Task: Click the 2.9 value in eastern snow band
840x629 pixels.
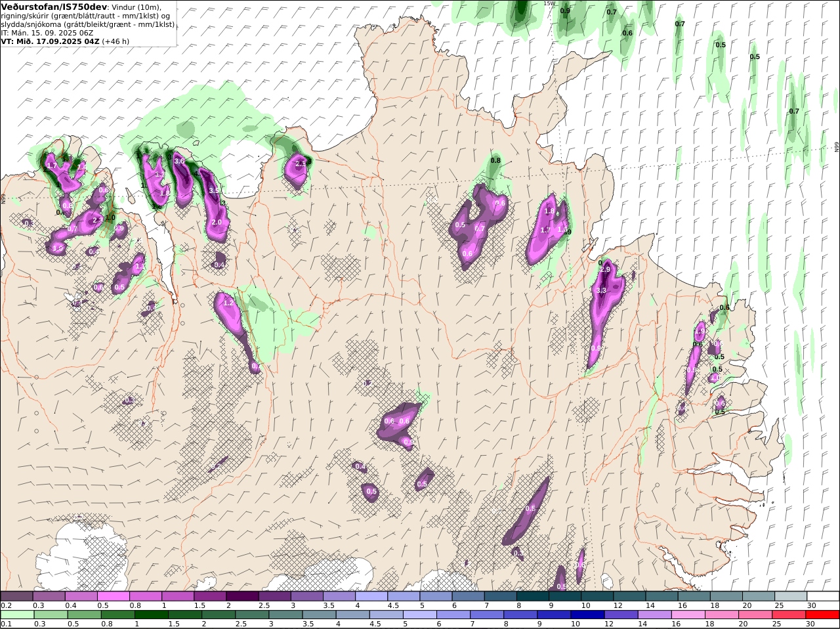Action: (x=605, y=270)
